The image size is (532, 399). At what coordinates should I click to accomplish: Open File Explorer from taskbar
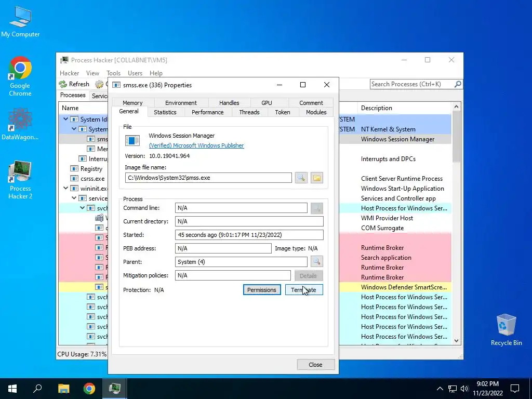click(x=63, y=389)
